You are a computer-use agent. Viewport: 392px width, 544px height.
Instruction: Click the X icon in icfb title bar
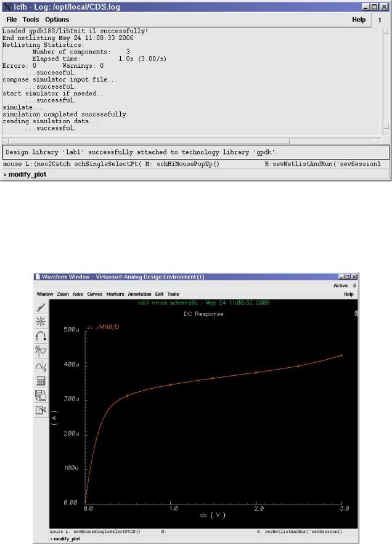coord(7,7)
